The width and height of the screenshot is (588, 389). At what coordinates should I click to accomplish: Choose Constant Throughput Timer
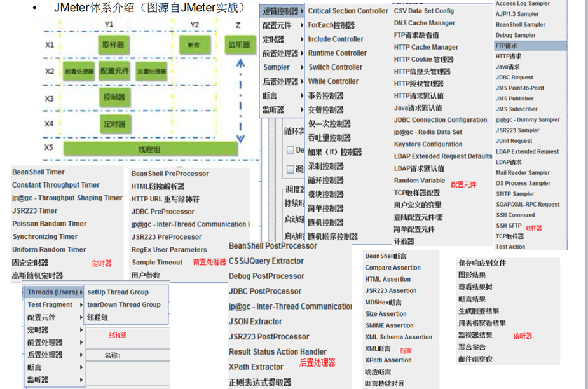tap(55, 185)
